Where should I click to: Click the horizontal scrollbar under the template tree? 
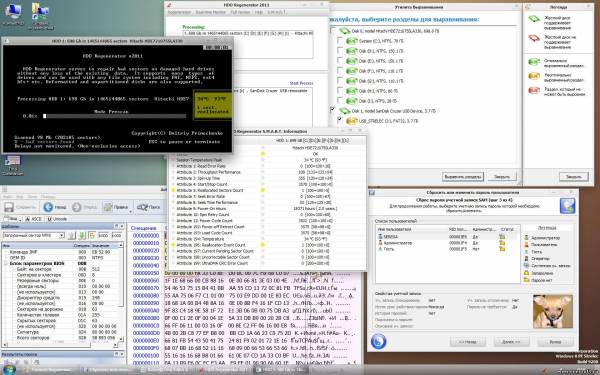point(60,345)
